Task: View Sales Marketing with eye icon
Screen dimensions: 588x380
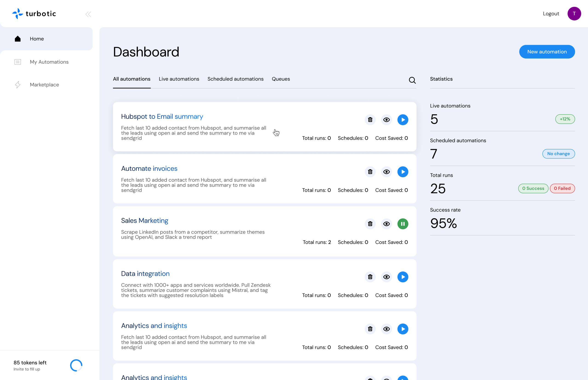Action: 386,224
